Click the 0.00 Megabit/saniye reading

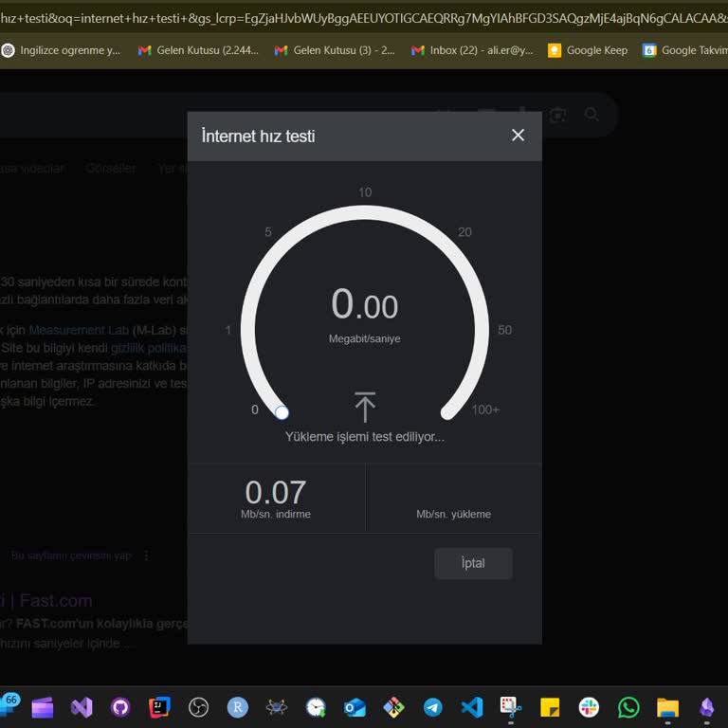(x=364, y=314)
